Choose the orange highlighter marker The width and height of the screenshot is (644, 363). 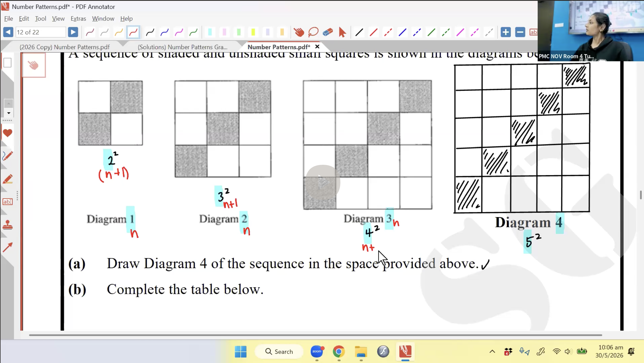(282, 32)
